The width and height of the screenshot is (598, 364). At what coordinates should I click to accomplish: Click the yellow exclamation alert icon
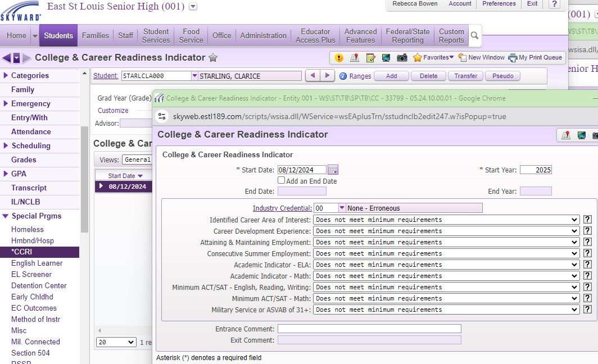339,57
